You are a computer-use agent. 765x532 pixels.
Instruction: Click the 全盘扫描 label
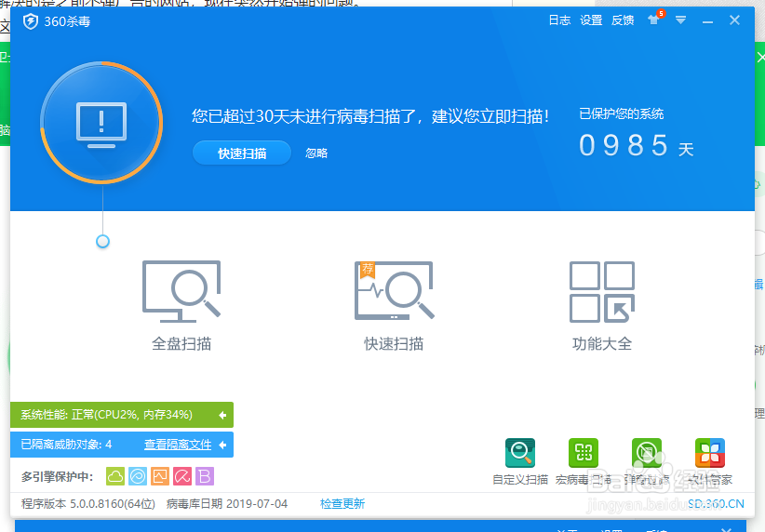(x=181, y=344)
